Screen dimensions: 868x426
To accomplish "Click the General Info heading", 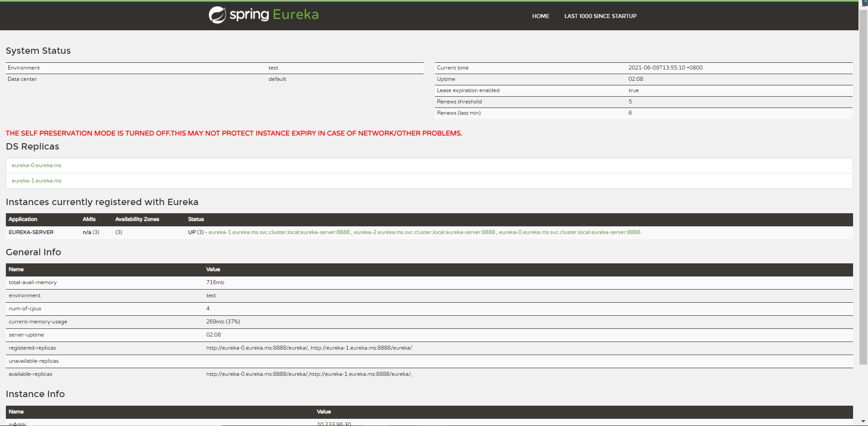I will click(x=33, y=252).
